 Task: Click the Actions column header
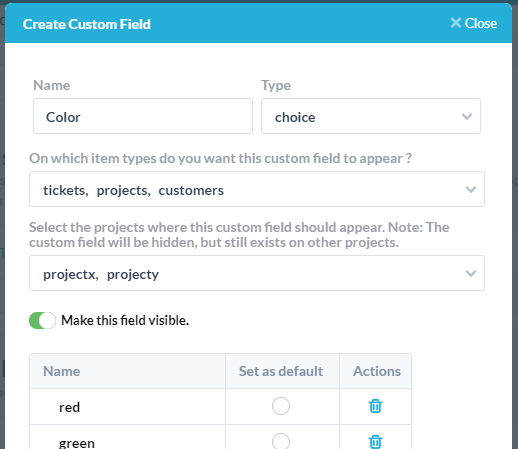coord(377,371)
